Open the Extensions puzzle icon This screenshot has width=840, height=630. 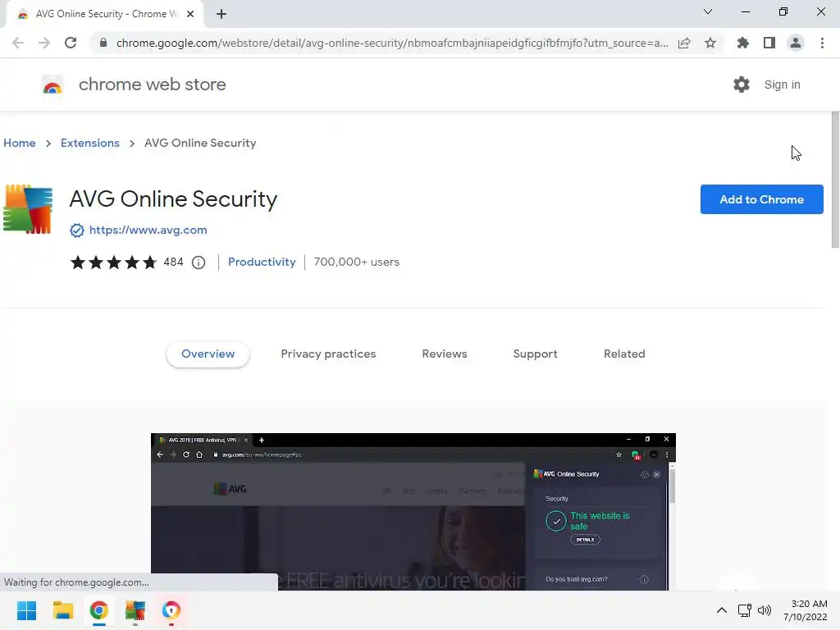(x=743, y=43)
